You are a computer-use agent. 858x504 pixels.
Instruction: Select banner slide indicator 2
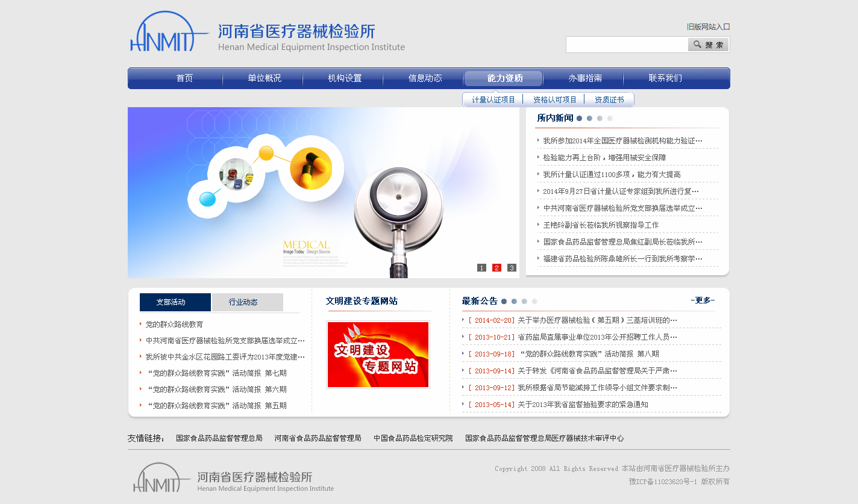496,268
